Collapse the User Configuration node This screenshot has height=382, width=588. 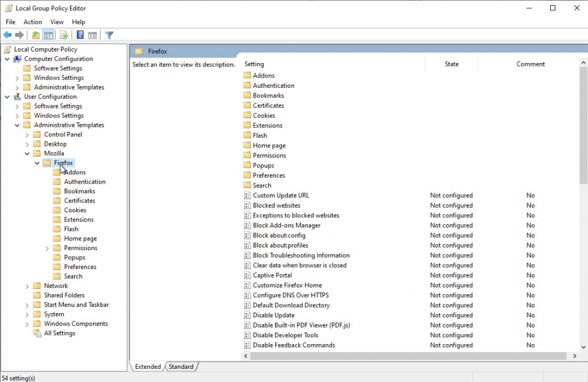[x=7, y=96]
